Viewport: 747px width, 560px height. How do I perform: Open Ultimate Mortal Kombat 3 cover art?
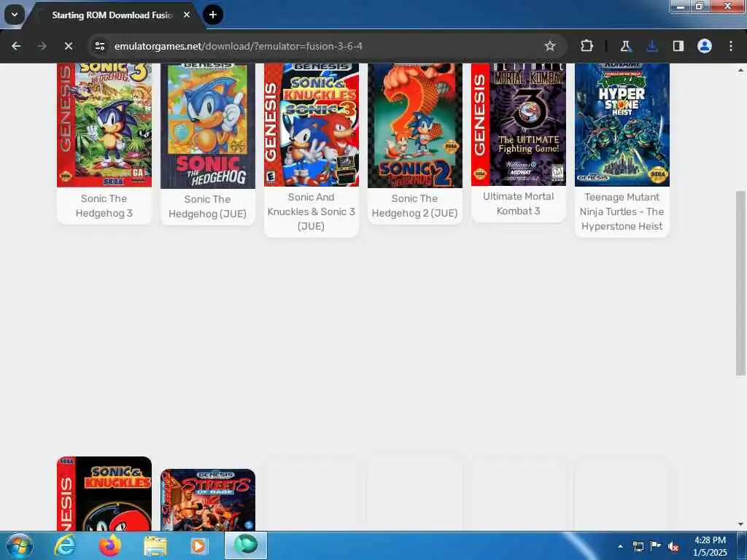(519, 124)
